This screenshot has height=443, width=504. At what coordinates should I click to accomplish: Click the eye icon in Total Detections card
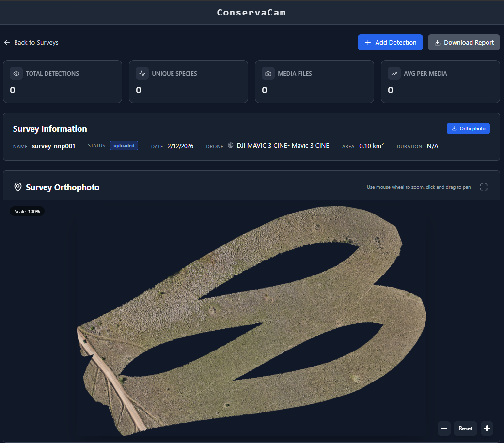16,74
